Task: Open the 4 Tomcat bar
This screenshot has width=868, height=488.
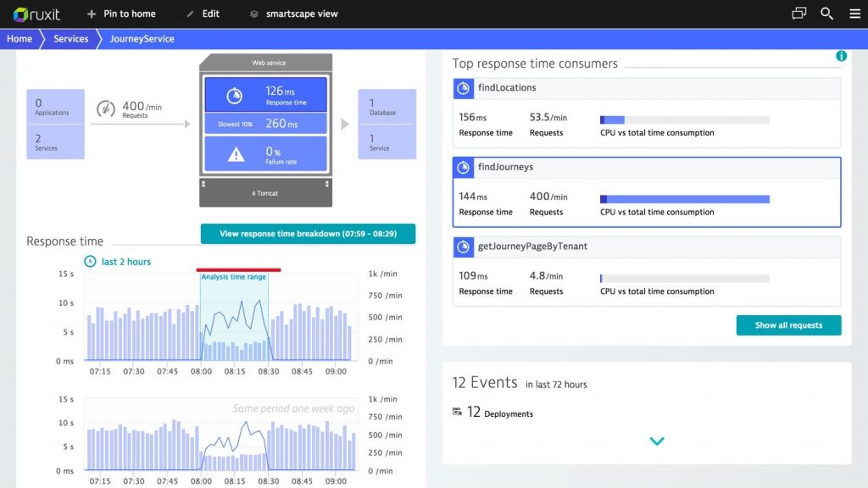Action: [265, 192]
